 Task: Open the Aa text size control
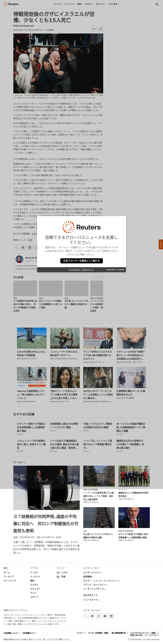(94, 29)
